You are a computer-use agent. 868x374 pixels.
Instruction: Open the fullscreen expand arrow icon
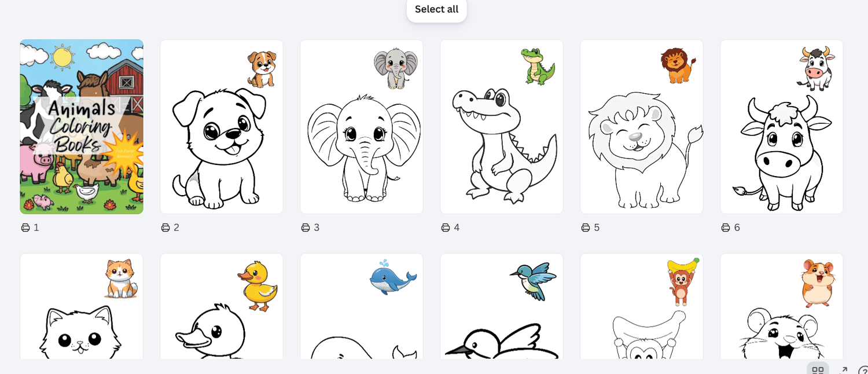pyautogui.click(x=843, y=370)
